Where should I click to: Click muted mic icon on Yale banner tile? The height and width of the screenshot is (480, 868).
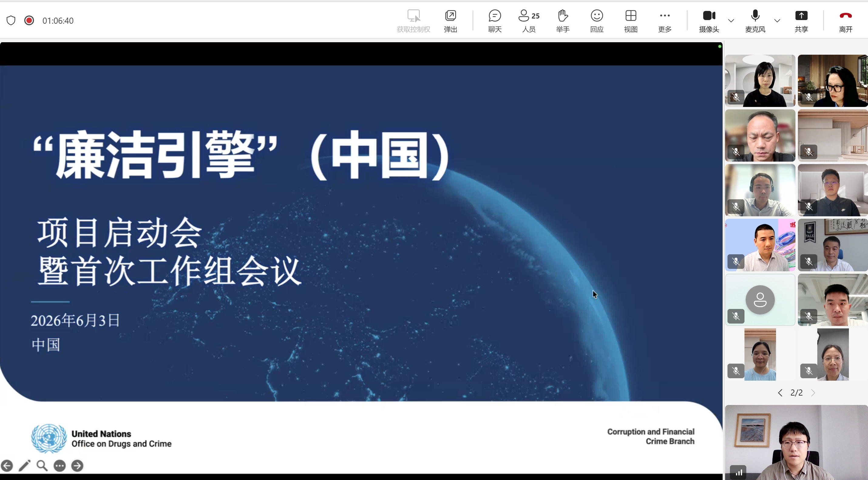(809, 262)
